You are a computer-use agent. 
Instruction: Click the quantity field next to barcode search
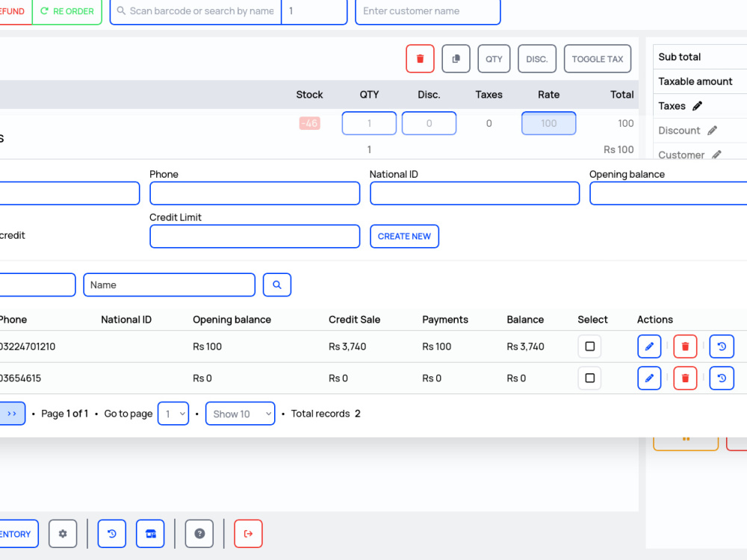[314, 11]
